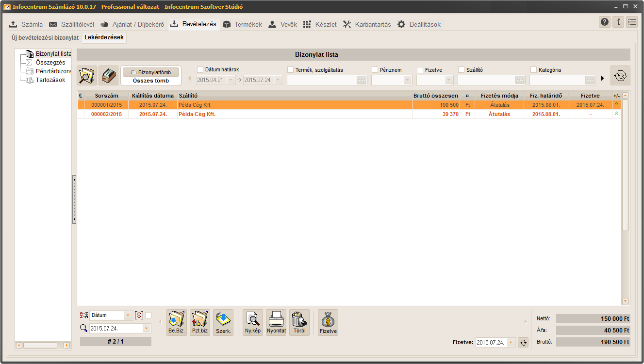Viewport: 644px width, 364px height.
Task: Open end date 2015.07.24. filter dropdown
Action: [x=279, y=80]
